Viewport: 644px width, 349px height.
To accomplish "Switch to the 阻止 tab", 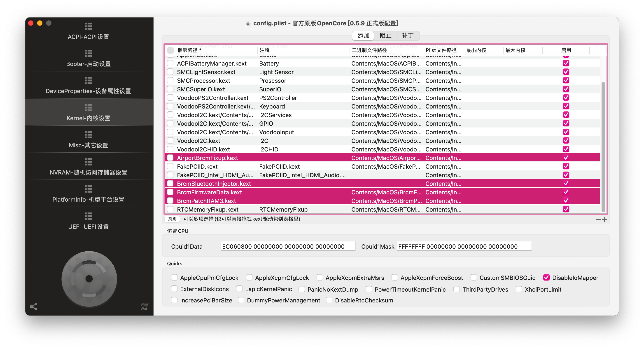I will 385,35.
